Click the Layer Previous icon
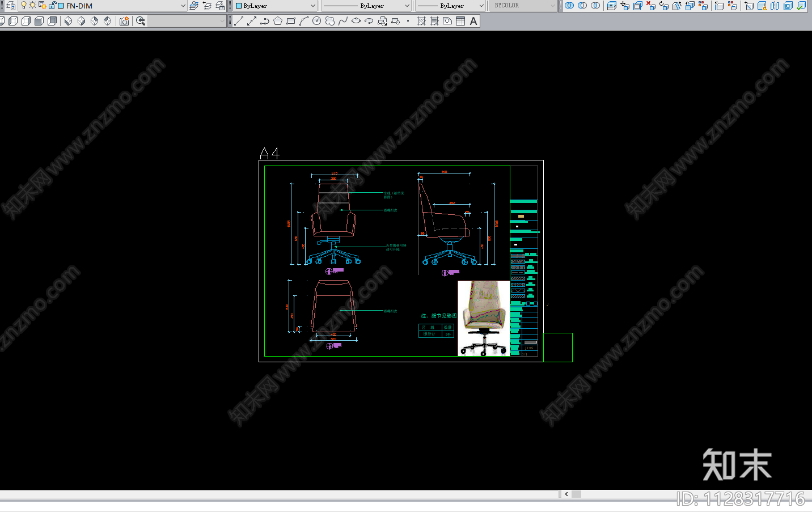 (x=207, y=6)
